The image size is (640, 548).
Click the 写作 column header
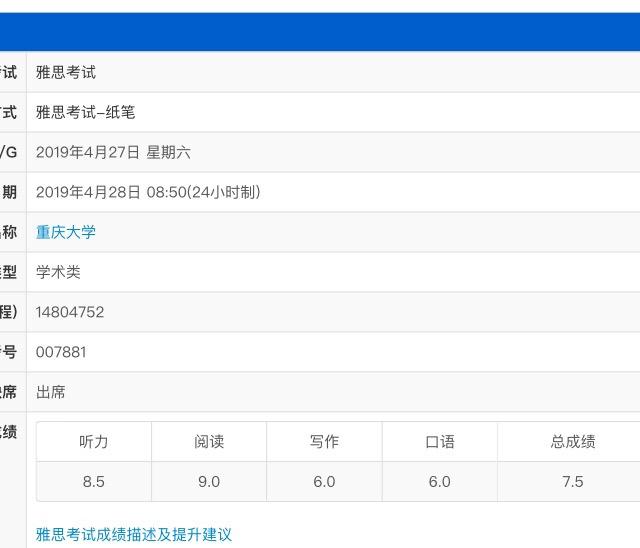click(x=324, y=442)
